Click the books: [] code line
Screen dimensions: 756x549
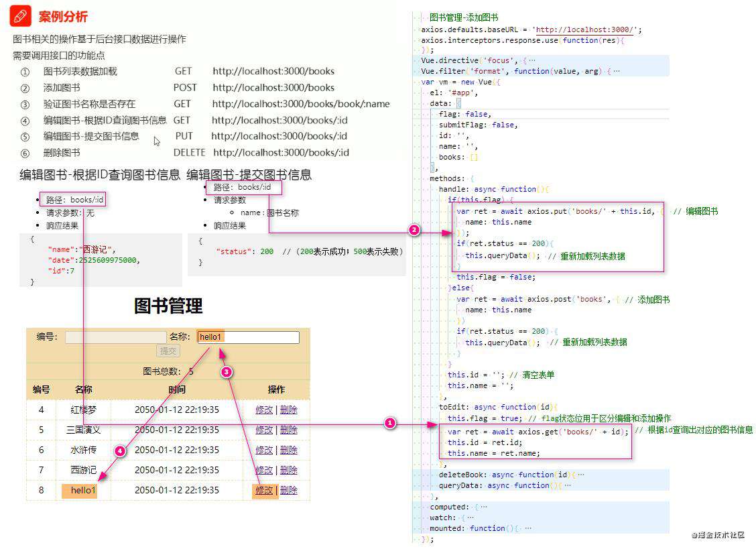(458, 157)
